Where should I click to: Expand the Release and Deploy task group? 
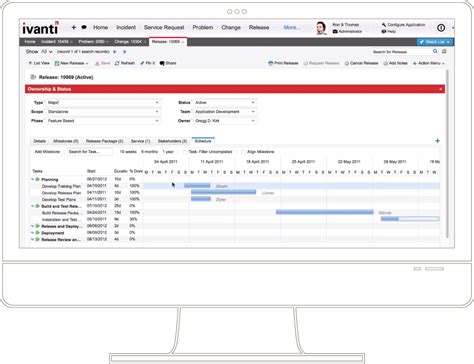tap(33, 226)
